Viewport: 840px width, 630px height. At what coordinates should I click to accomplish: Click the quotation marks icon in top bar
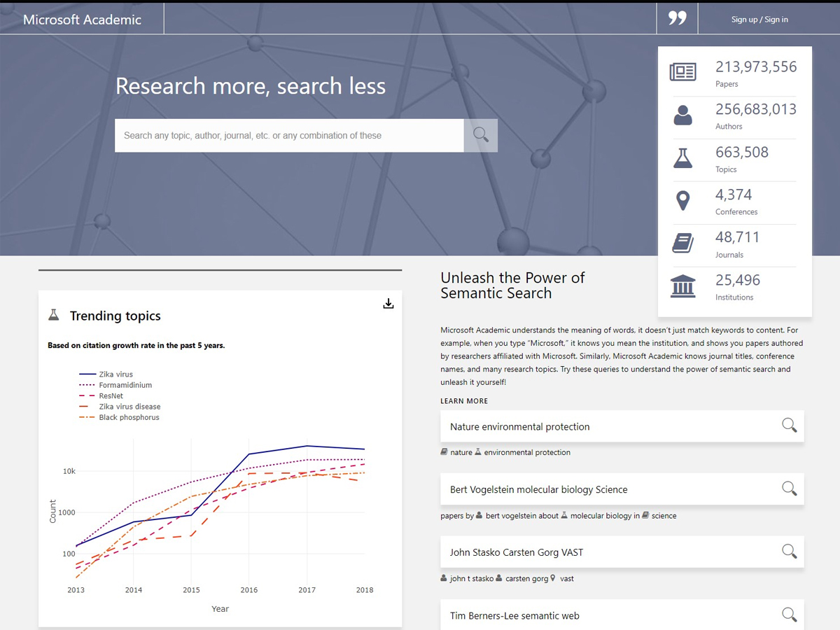point(676,18)
